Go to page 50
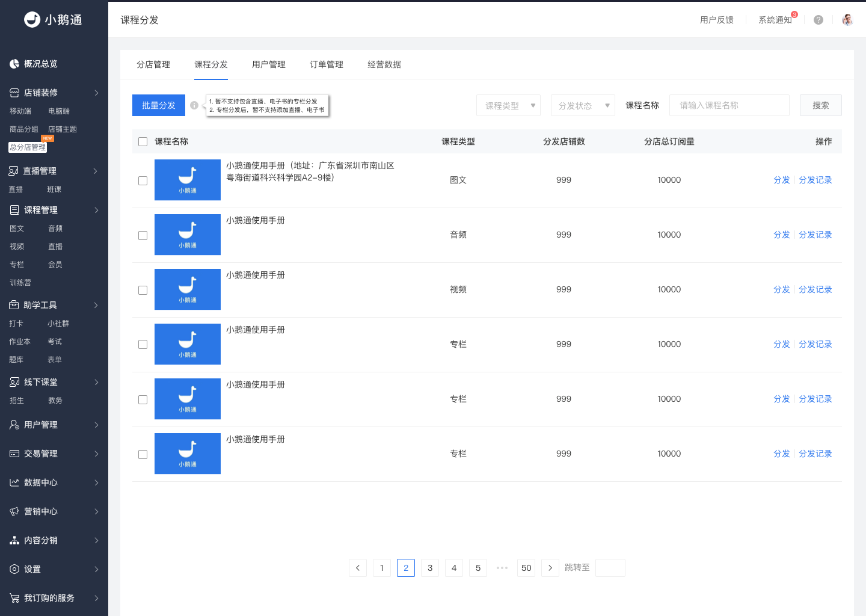866x616 pixels. coord(526,568)
